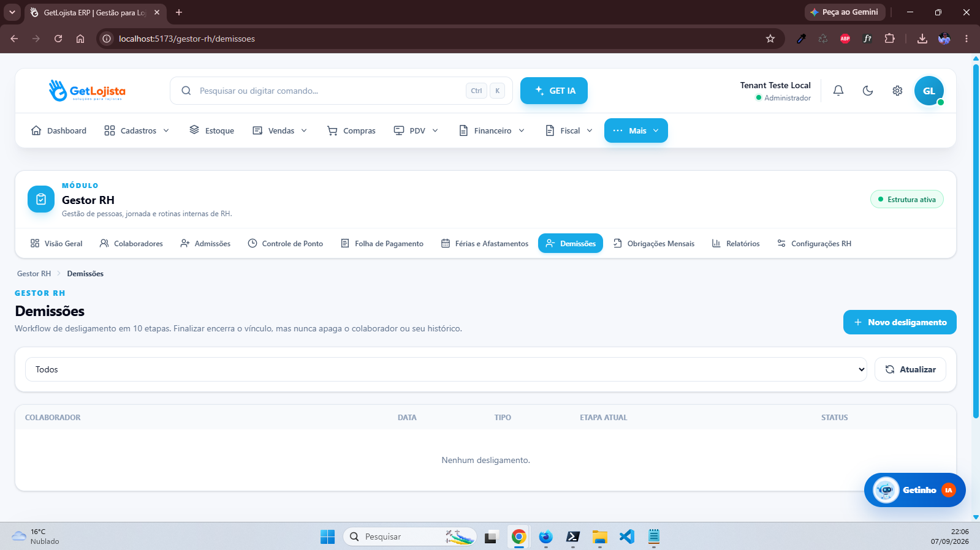Click the AdBlock Plus extension icon
980x550 pixels.
pos(845,39)
